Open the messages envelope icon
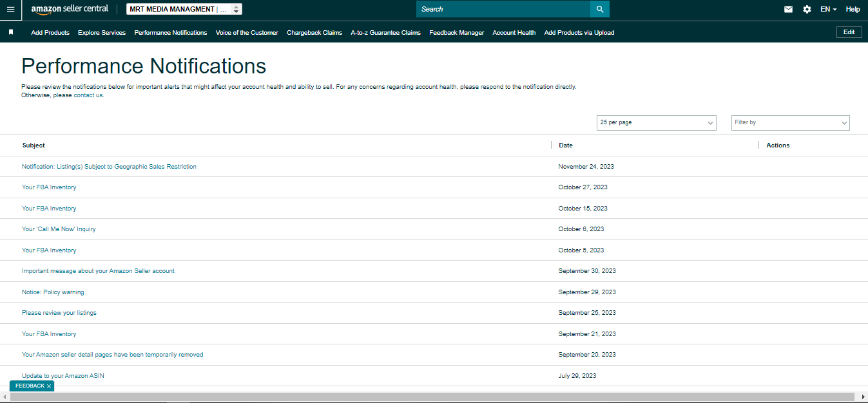Image resolution: width=868 pixels, height=403 pixels. click(x=788, y=9)
